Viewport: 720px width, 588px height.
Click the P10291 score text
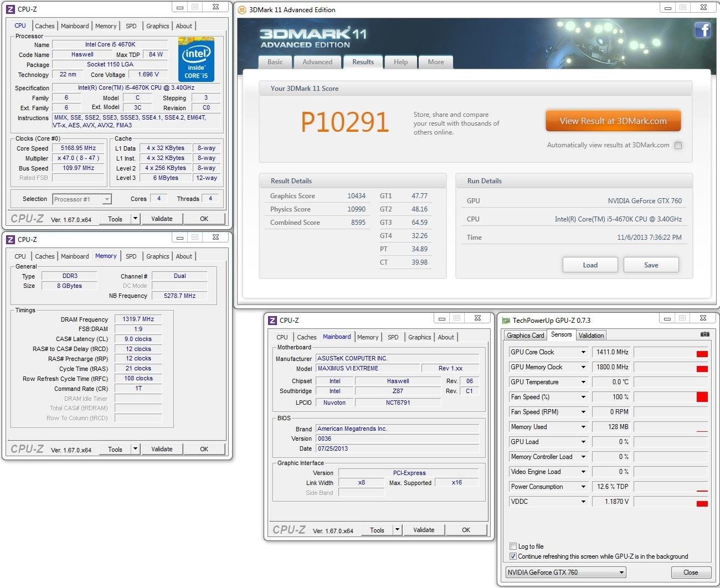(x=345, y=122)
